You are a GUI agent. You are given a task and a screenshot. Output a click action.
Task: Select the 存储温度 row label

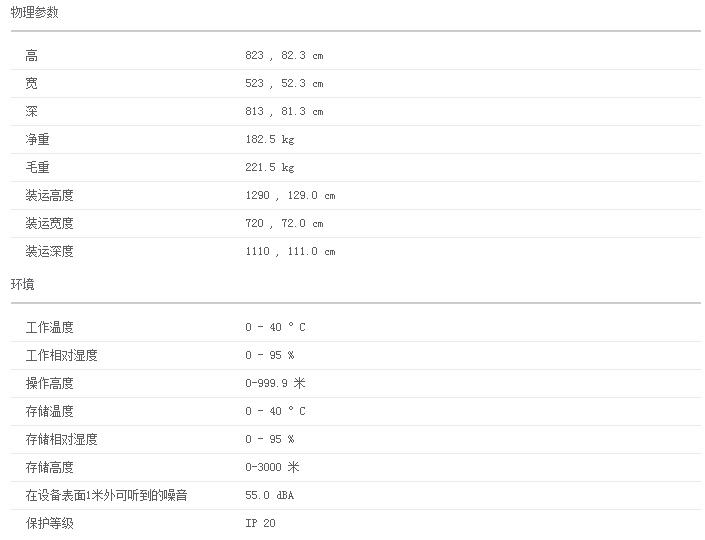(x=50, y=412)
